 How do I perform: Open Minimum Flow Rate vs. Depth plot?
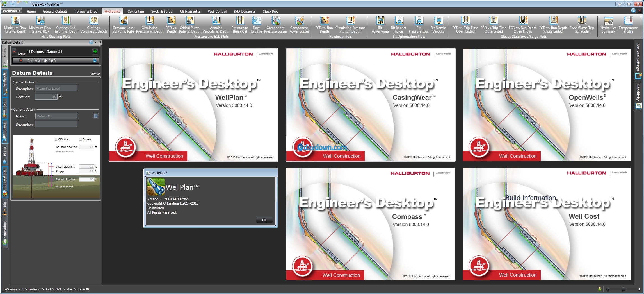tap(15, 25)
